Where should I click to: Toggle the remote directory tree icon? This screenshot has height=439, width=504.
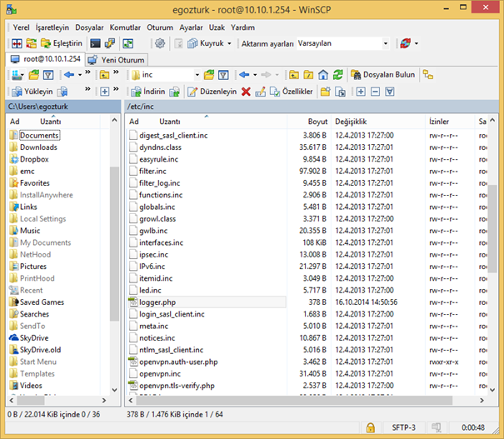click(x=428, y=75)
